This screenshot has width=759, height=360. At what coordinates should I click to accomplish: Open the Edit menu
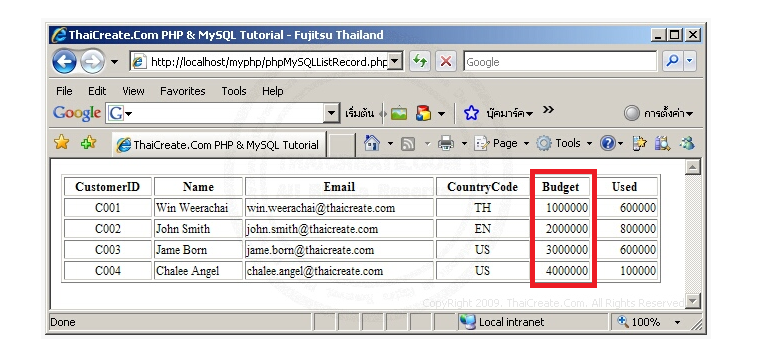pyautogui.click(x=97, y=91)
